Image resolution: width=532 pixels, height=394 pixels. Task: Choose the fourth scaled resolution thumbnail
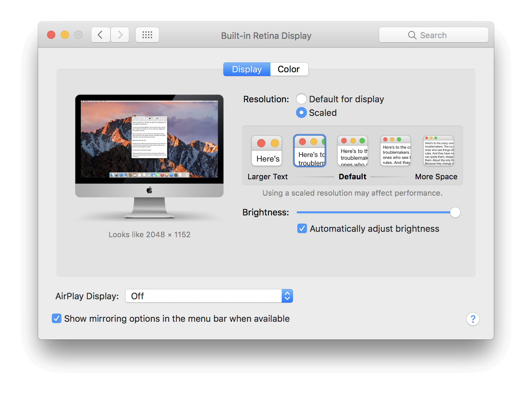(x=396, y=151)
